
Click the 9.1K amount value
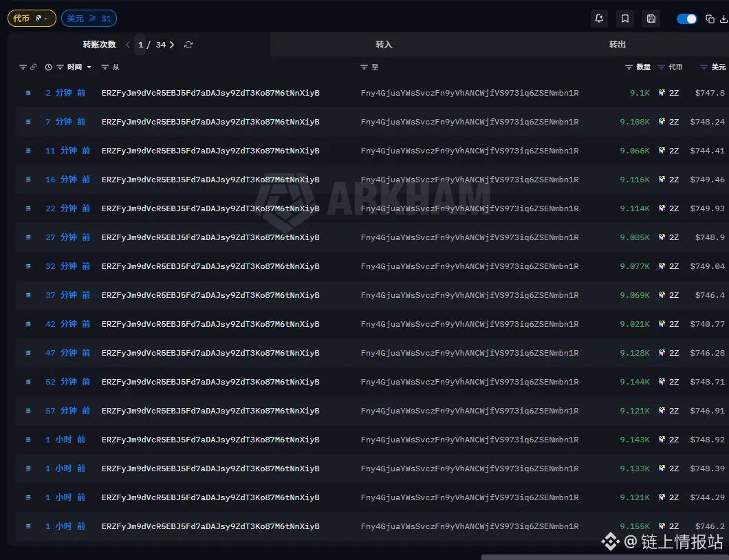click(x=640, y=93)
